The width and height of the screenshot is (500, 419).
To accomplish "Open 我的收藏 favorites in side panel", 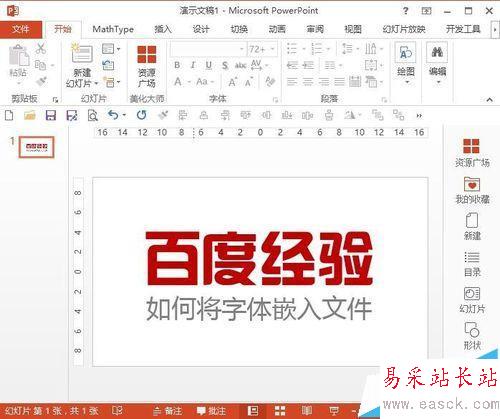I will 472,190.
